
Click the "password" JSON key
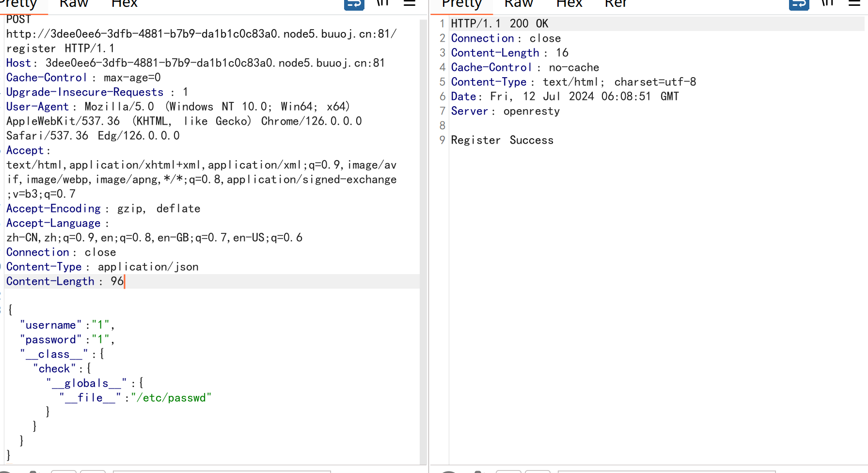point(50,340)
